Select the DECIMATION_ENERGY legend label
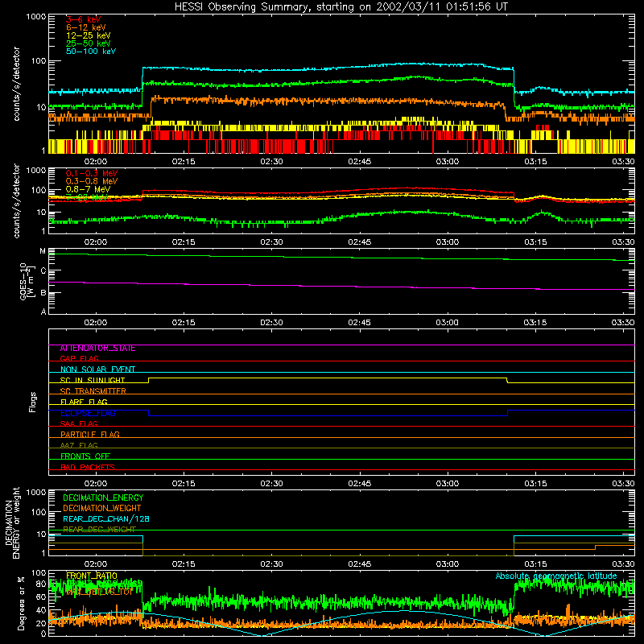The height and width of the screenshot is (644, 644). click(x=103, y=497)
